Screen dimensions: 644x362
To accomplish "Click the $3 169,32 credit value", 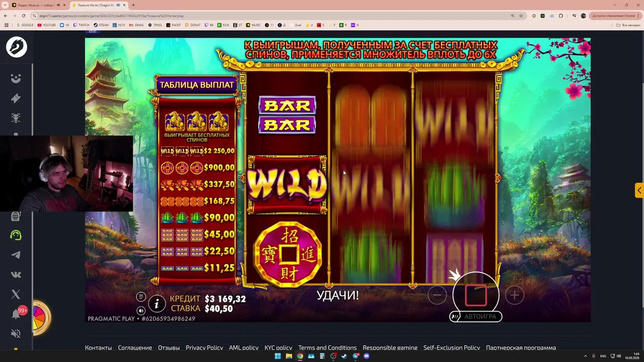I will click(x=225, y=299).
